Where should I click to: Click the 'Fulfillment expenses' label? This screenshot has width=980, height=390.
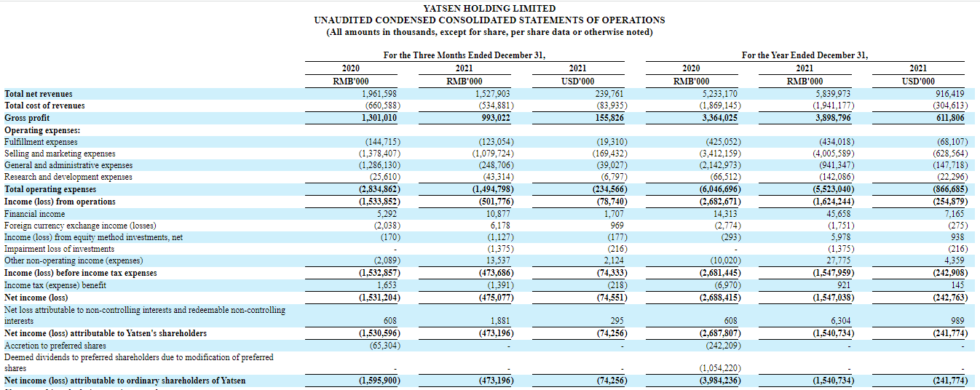(41, 142)
